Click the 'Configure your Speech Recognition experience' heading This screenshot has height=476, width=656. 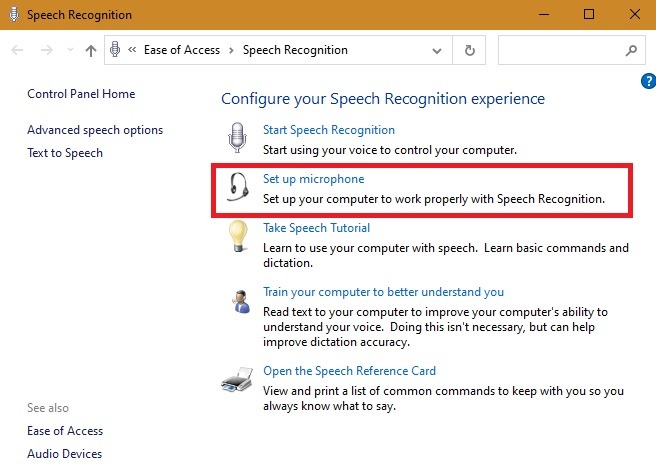click(383, 99)
